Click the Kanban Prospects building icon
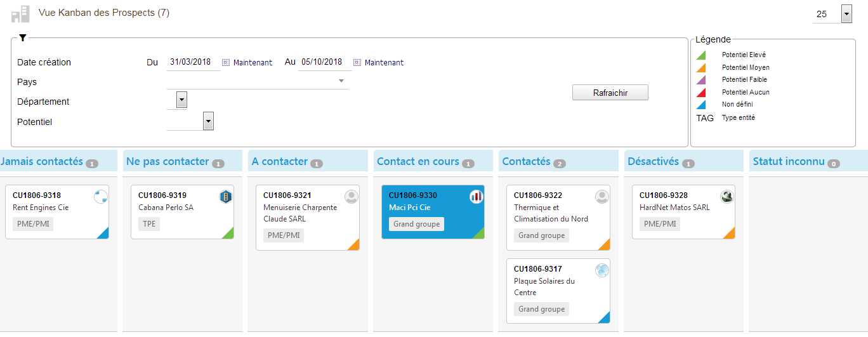 coord(20,14)
